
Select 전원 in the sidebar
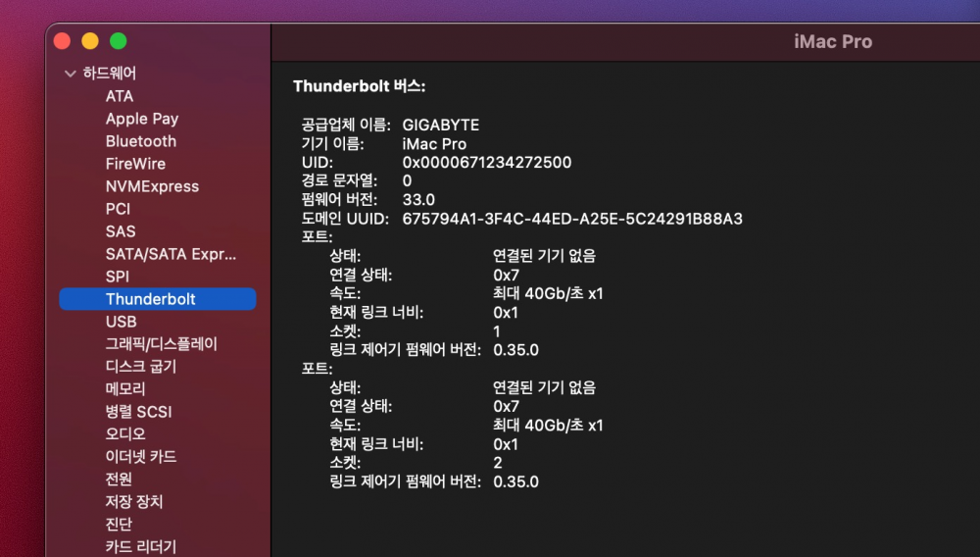pos(119,479)
